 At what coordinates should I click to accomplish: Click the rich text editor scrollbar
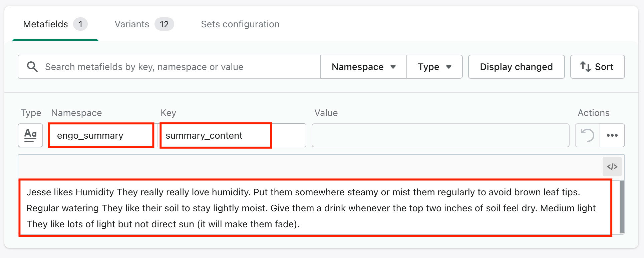coord(622,207)
